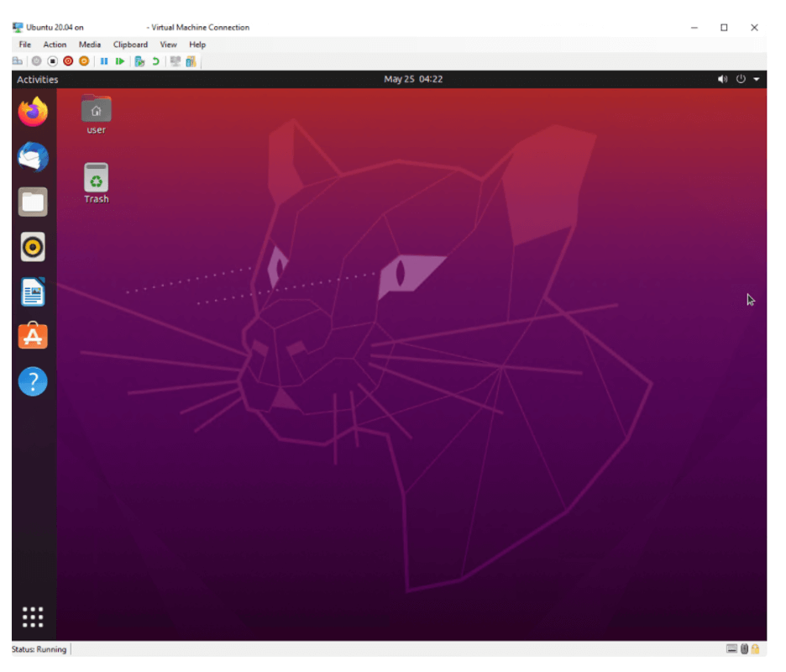Open LibreOffice Writer from the dock

point(33,291)
